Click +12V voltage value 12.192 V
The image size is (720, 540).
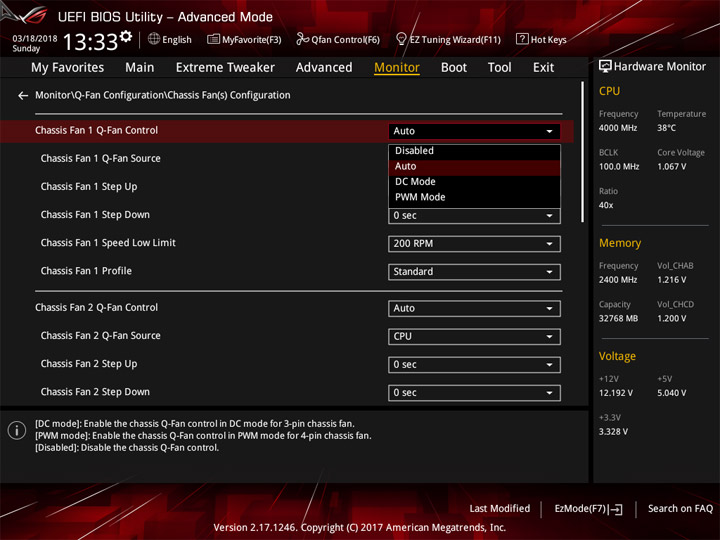tap(615, 393)
